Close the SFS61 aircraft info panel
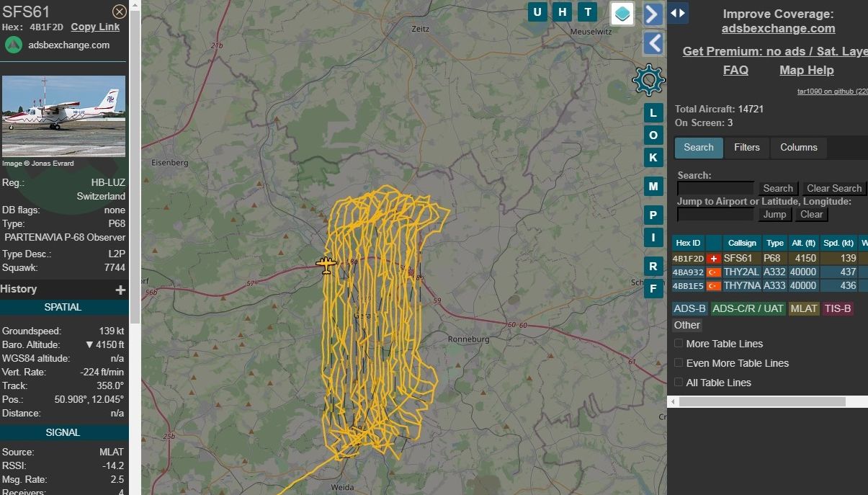The image size is (868, 495). [120, 12]
